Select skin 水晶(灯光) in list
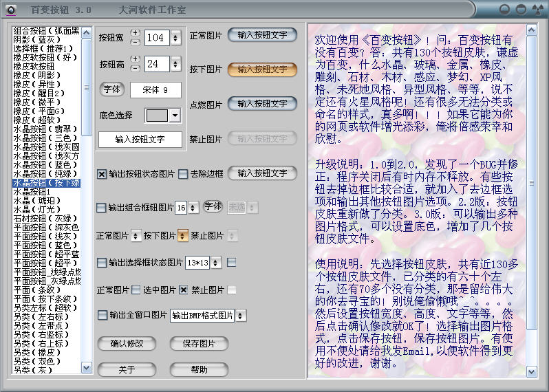549x392 pixels. coord(47,210)
